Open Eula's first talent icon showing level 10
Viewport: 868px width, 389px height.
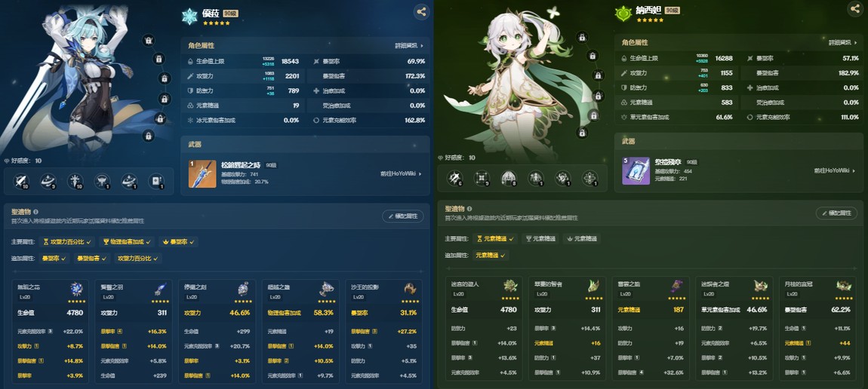tap(20, 181)
